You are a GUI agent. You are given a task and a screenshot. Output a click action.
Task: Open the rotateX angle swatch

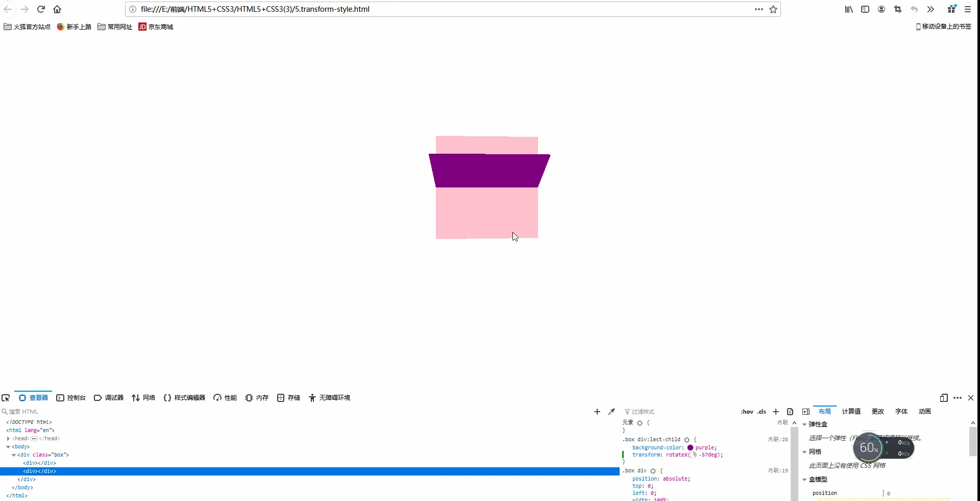[x=694, y=455]
